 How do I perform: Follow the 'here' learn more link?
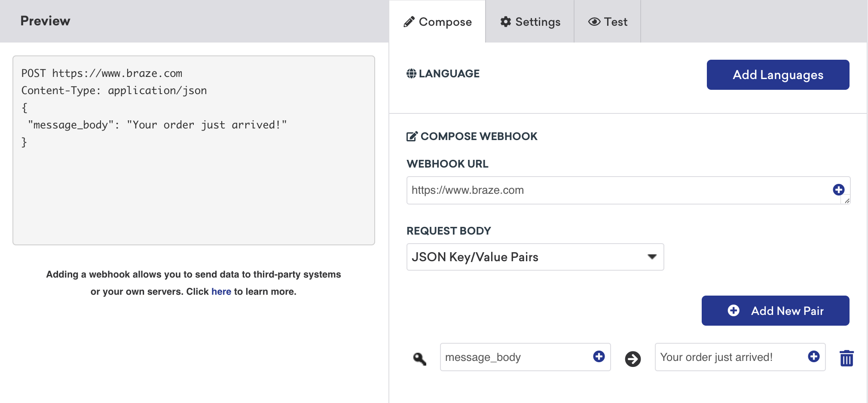221,292
